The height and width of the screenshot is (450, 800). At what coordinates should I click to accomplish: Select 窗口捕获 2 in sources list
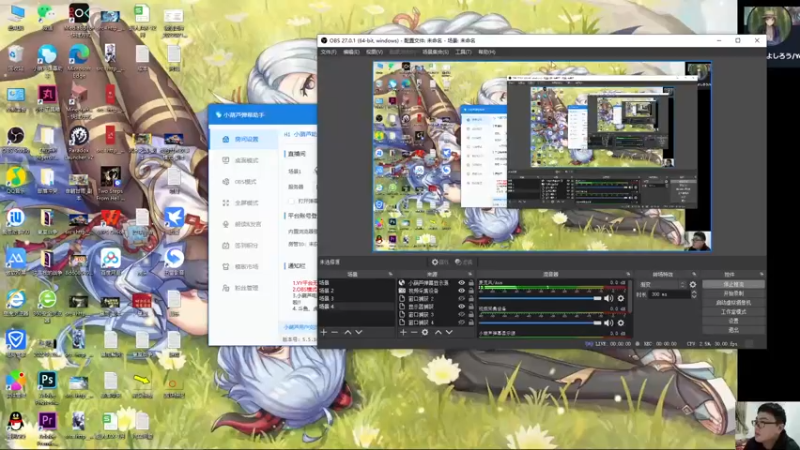(435, 298)
